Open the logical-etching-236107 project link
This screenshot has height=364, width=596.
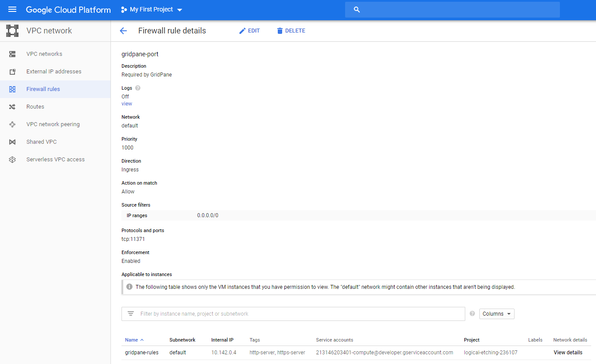tap(490, 353)
